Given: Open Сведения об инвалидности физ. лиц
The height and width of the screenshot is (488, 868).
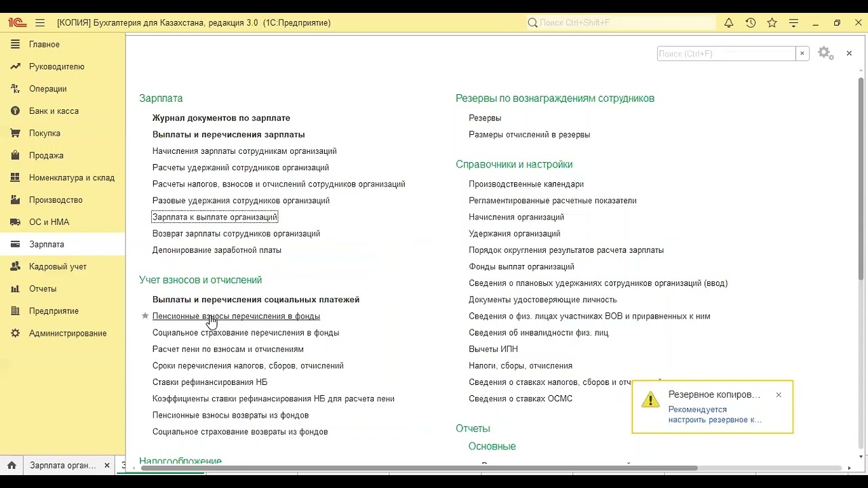Looking at the screenshot, I should [538, 333].
